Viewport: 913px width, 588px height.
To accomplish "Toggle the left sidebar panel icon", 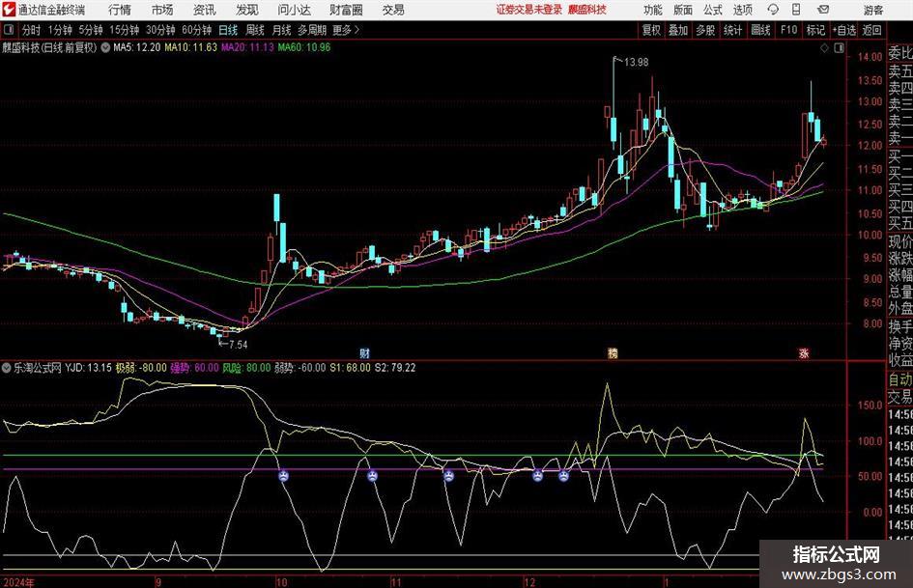I will tap(9, 30).
